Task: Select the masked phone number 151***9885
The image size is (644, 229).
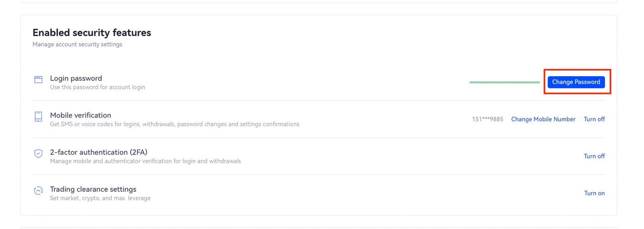Action: 488,119
